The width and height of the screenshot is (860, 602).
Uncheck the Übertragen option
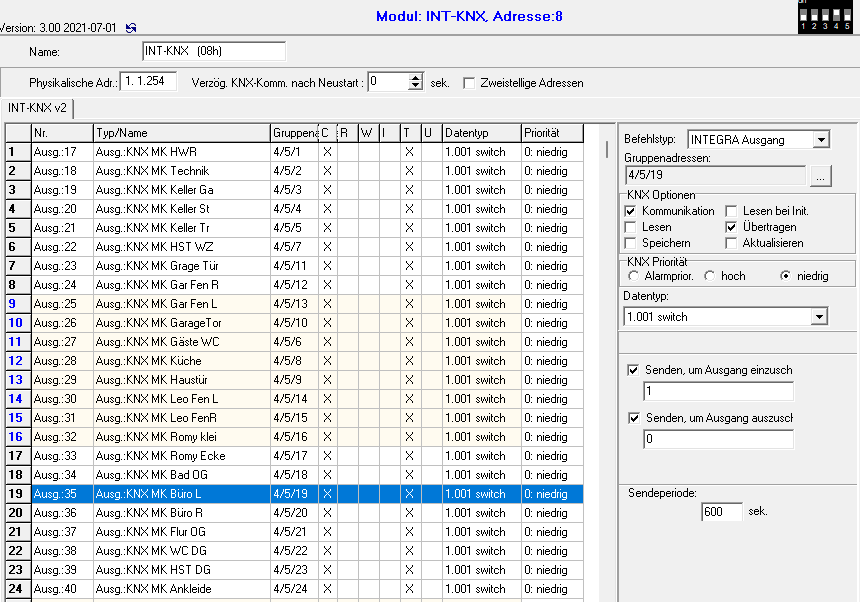731,227
